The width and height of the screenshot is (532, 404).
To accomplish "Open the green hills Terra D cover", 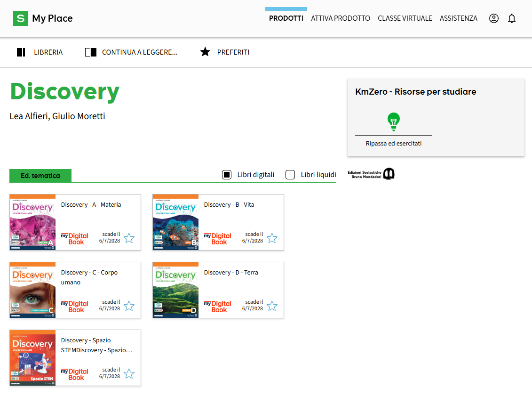I will point(175,290).
